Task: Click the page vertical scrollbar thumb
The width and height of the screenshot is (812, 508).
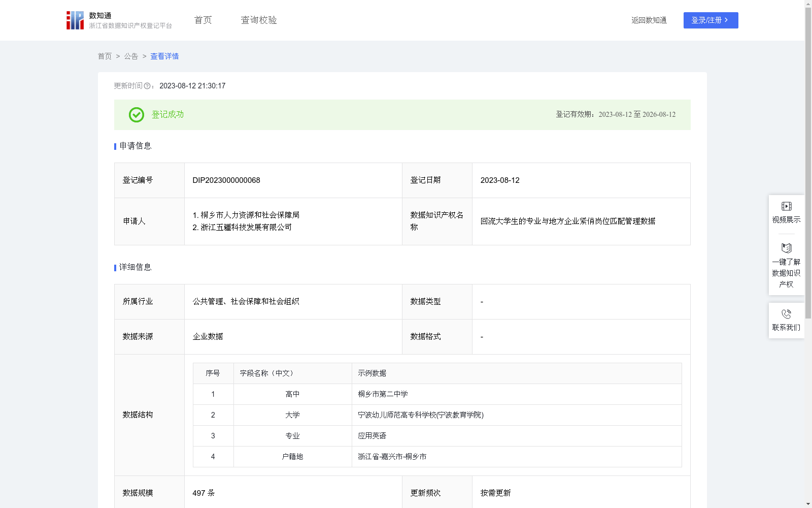Action: tap(808, 163)
